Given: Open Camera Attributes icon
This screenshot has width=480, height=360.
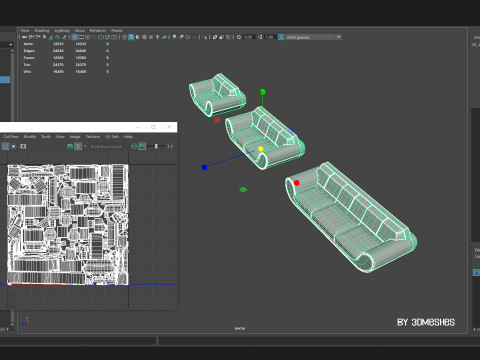Looking at the screenshot, I should click(37, 37).
